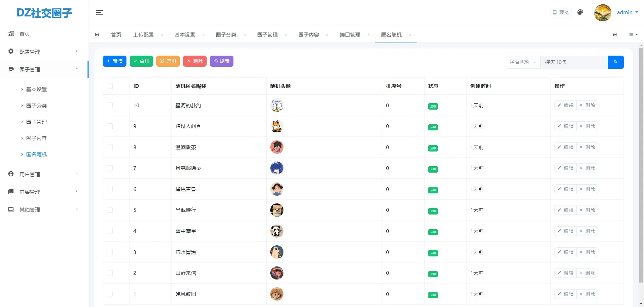Viewport: 644px width, 307px height.
Task: Collapse the sidebar with the hamburger icon
Action: 99,12
